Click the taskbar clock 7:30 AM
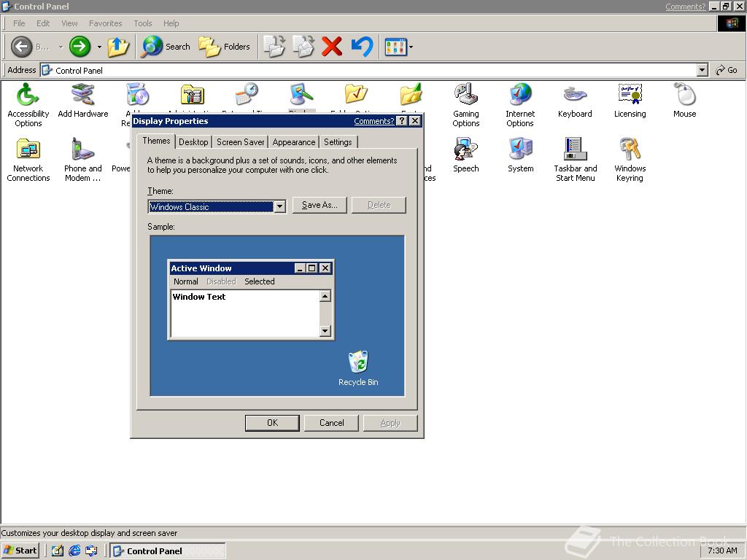 722,551
